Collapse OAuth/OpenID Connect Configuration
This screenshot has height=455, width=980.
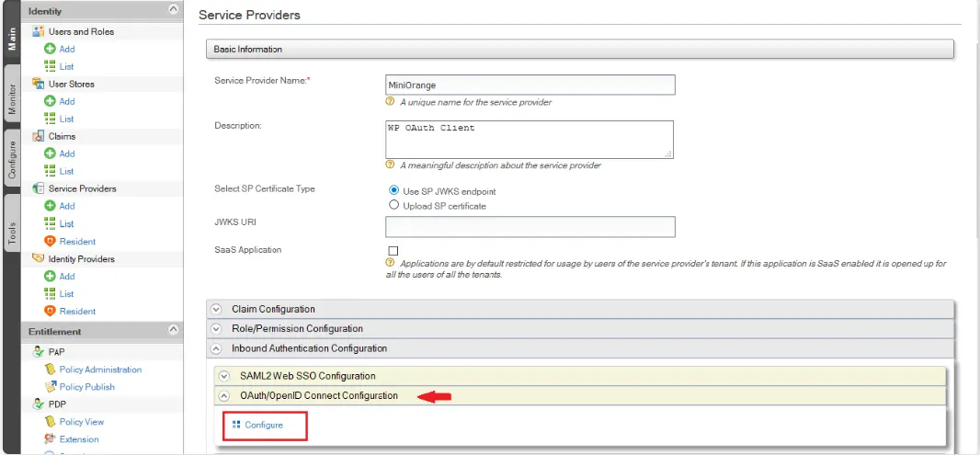coord(580,395)
